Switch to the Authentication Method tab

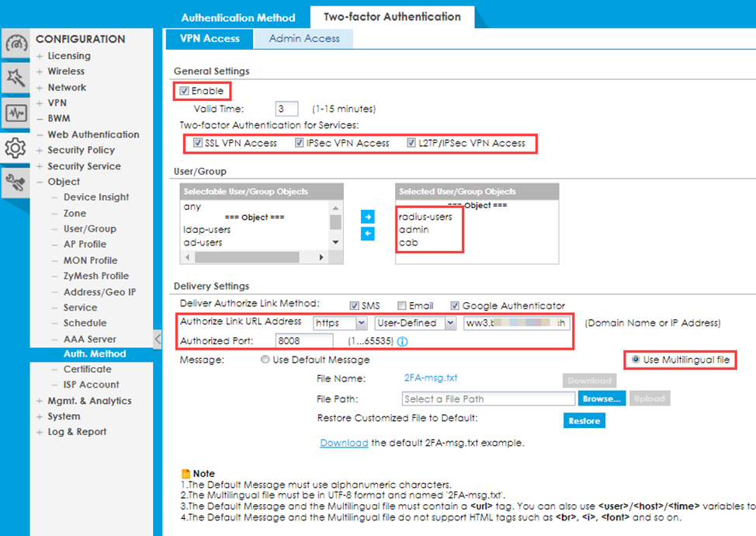tap(238, 17)
